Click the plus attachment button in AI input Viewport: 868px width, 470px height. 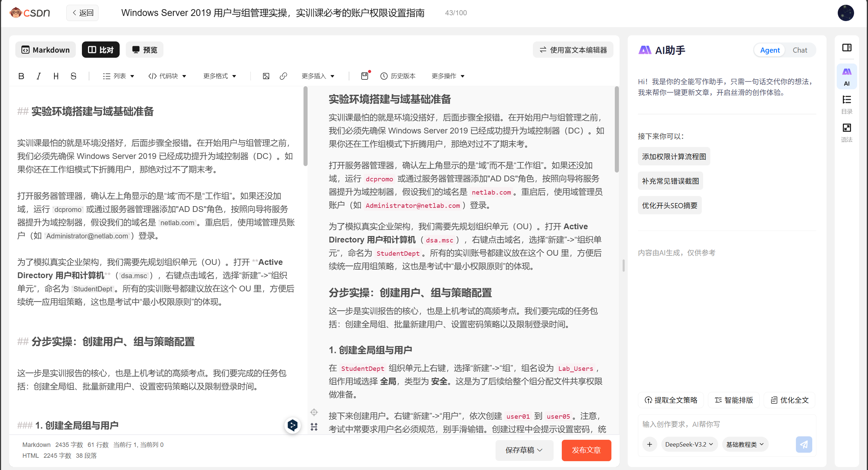649,444
